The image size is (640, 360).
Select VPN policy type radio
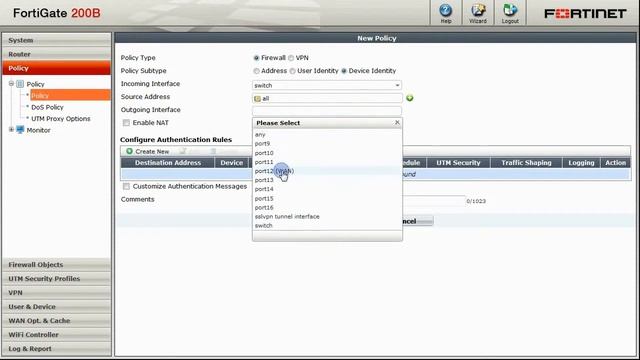(291, 58)
